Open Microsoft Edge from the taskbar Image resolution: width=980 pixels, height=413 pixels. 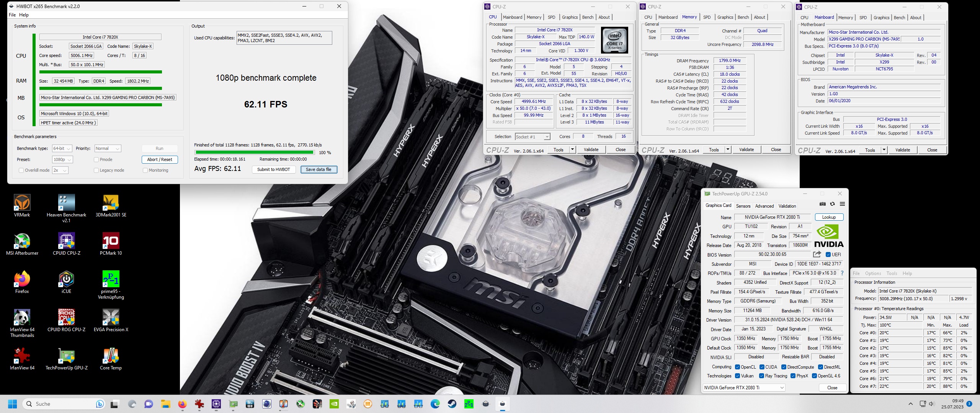(435, 404)
